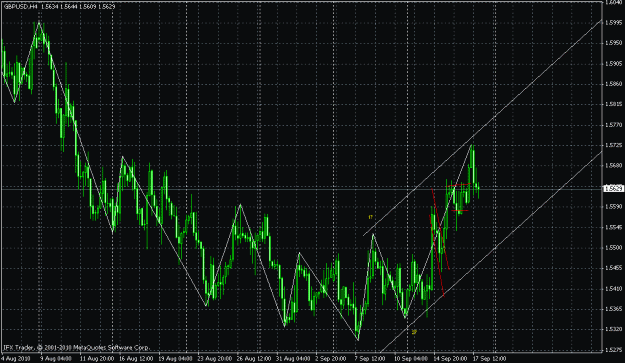
Task: Click the 1.5275 price axis label
Action: (614, 350)
